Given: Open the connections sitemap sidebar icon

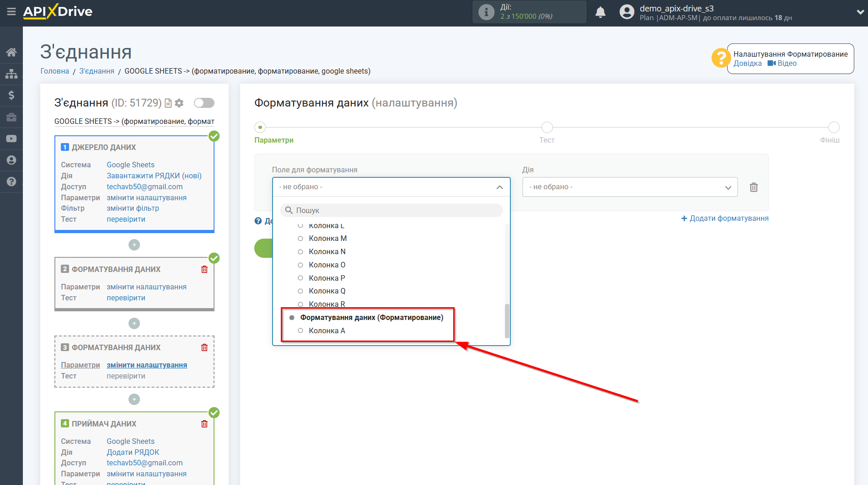Looking at the screenshot, I should [x=11, y=74].
